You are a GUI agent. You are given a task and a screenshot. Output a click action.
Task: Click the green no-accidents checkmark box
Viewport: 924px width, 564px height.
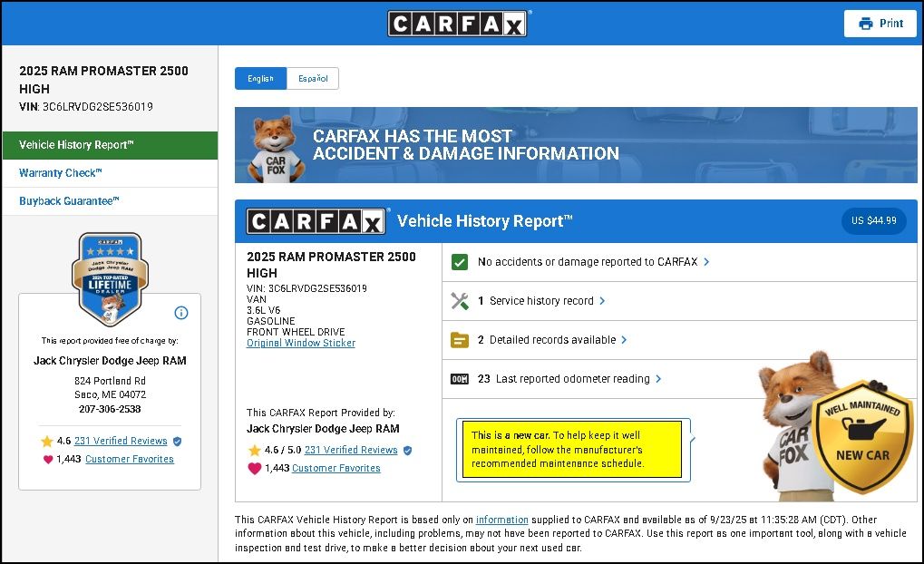(x=460, y=262)
